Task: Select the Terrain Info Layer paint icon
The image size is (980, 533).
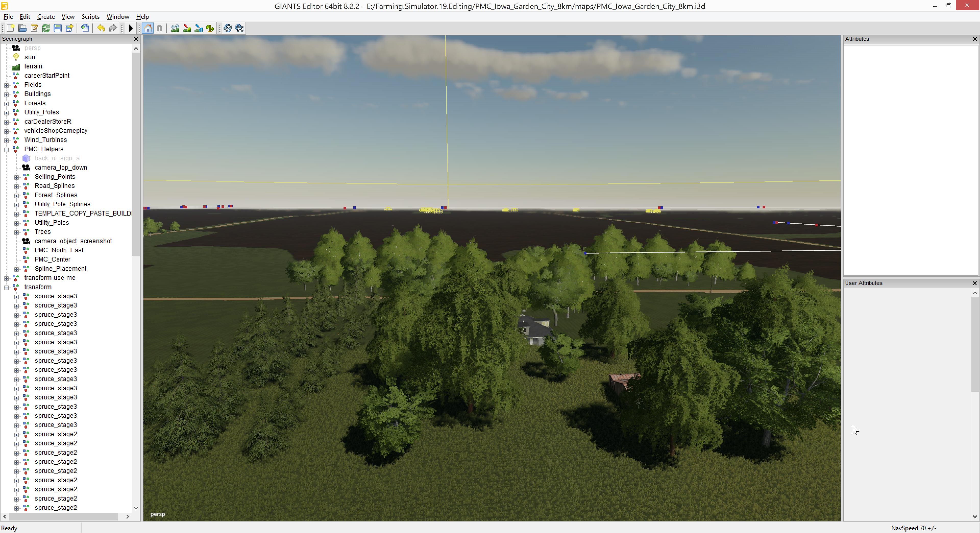Action: (199, 28)
